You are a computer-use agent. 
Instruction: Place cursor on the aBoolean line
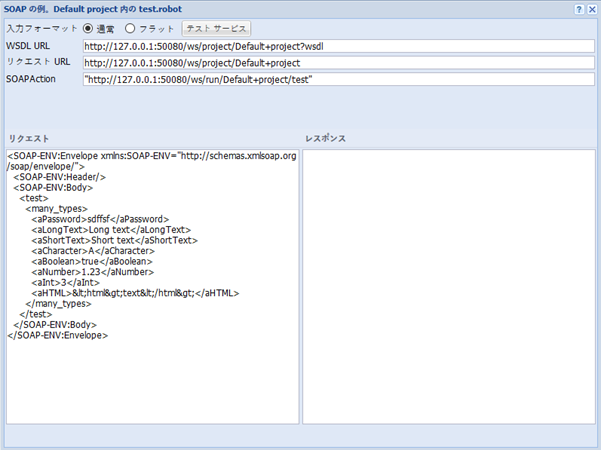click(x=103, y=262)
